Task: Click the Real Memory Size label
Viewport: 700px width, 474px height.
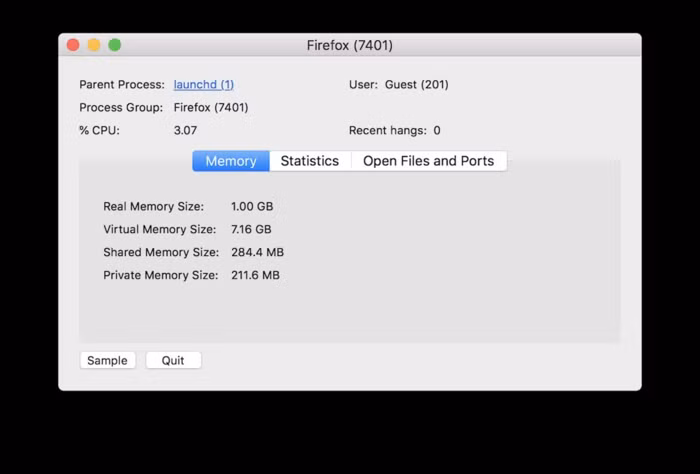Action: tap(153, 207)
